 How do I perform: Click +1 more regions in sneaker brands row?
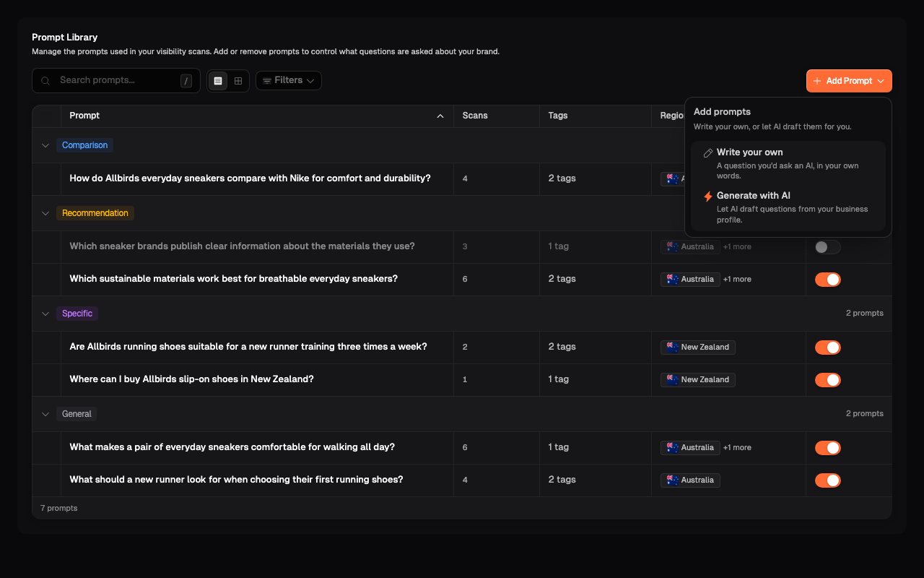(737, 247)
